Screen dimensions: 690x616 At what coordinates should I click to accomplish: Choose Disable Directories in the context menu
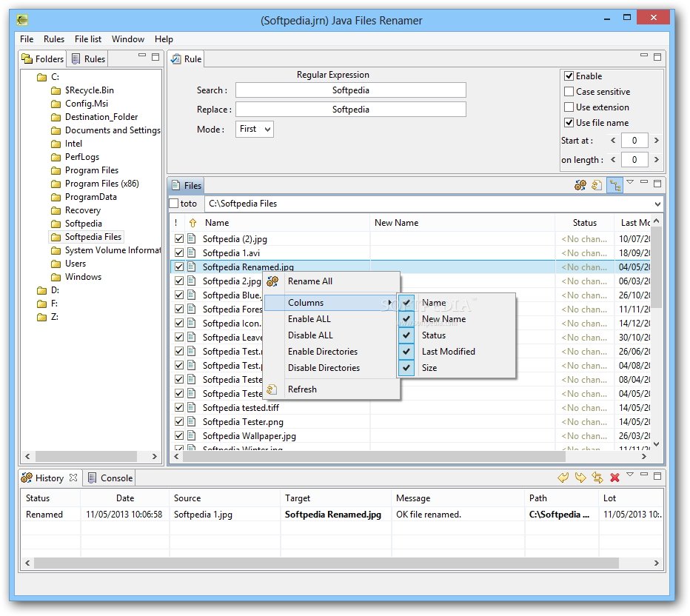[x=333, y=368]
